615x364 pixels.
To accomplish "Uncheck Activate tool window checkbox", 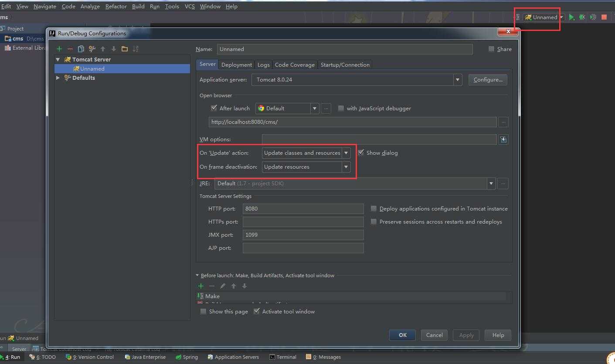I will (257, 311).
